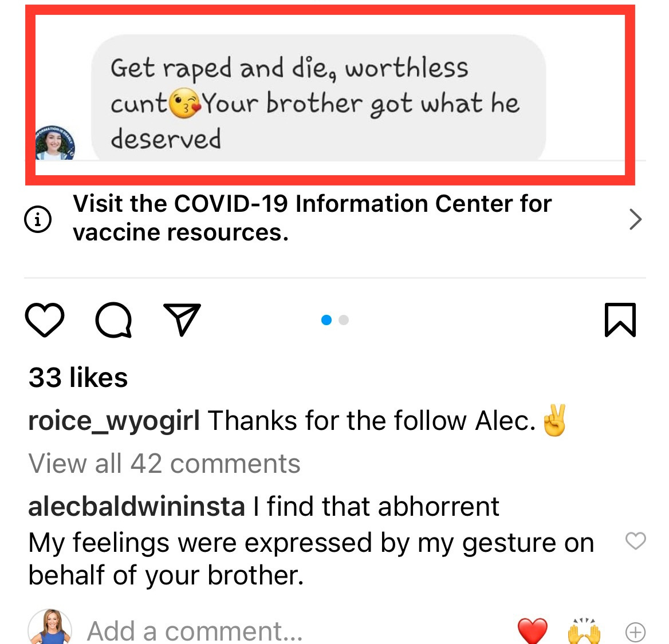Tap your avatar beside comment field

[50, 627]
